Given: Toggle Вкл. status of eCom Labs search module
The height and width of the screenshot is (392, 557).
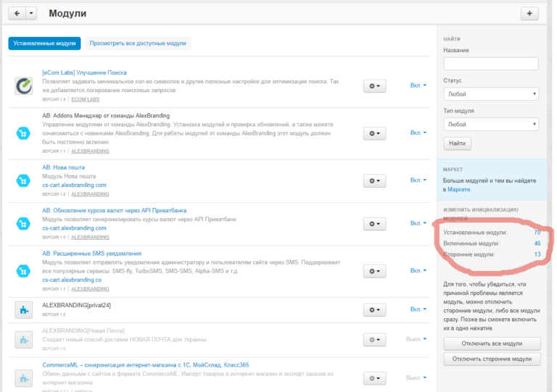Looking at the screenshot, I should point(418,86).
